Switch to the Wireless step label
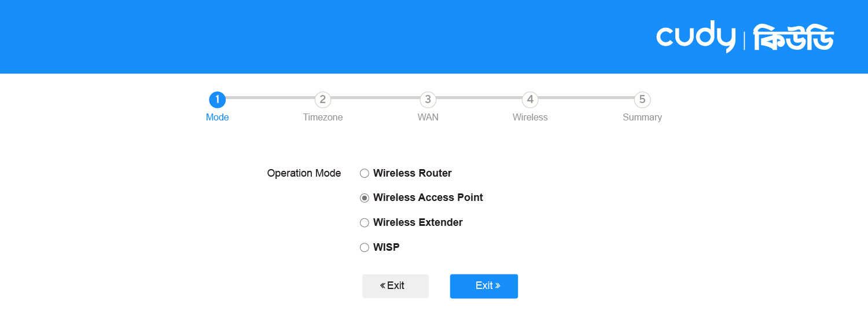Image resolution: width=868 pixels, height=322 pixels. coord(530,118)
